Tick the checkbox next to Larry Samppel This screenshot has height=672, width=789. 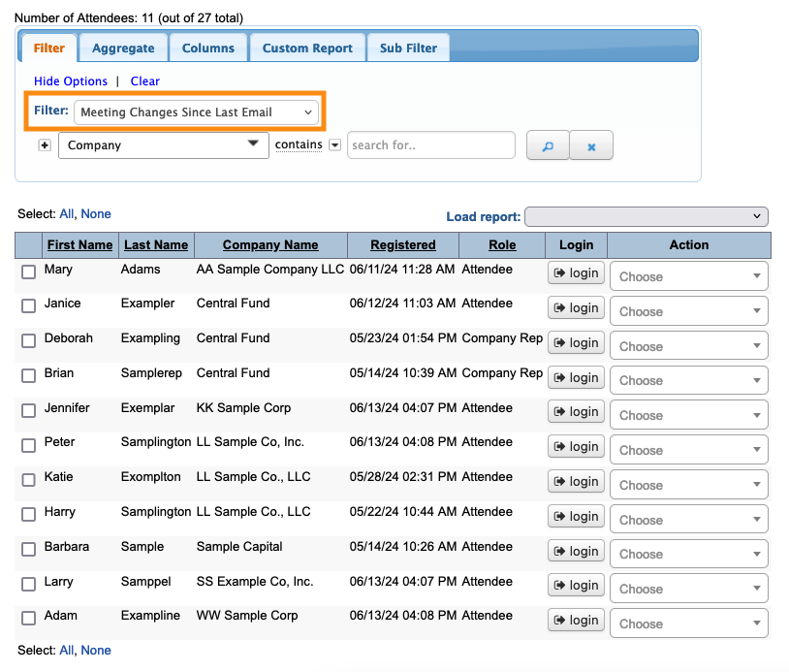(29, 585)
